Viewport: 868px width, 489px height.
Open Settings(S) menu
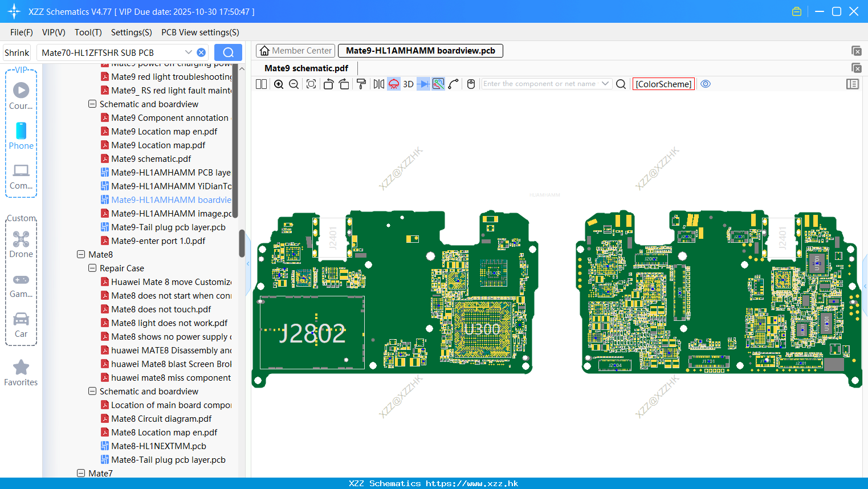tap(132, 32)
